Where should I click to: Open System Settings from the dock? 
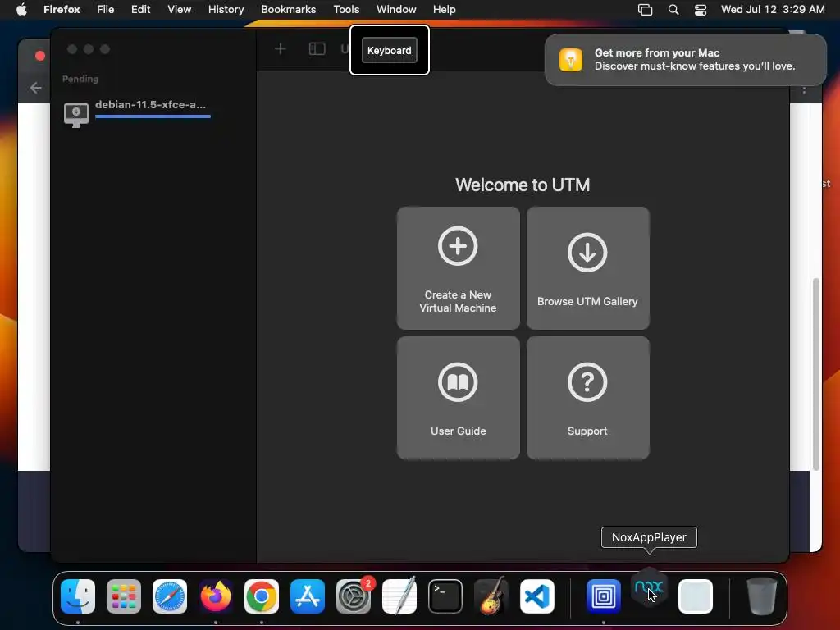click(x=354, y=596)
